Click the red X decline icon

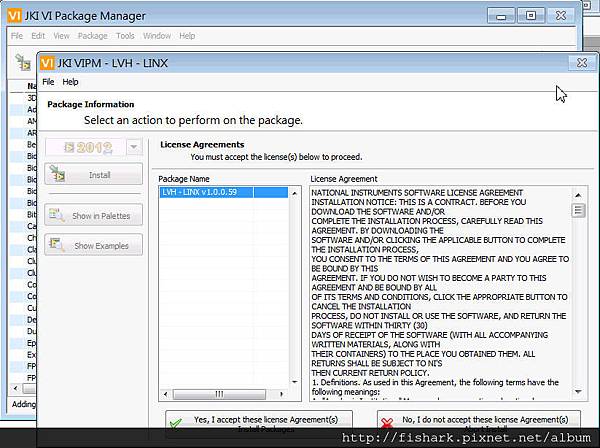[387, 423]
